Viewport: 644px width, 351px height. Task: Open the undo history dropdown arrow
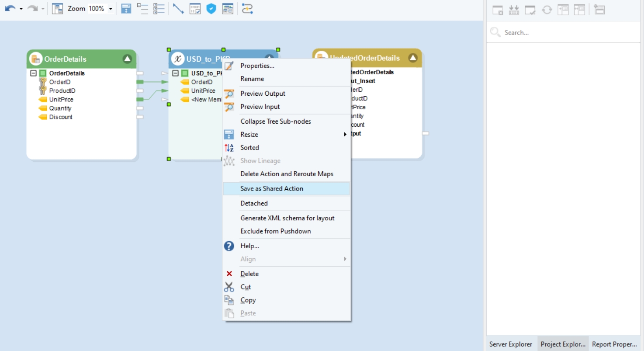point(21,9)
